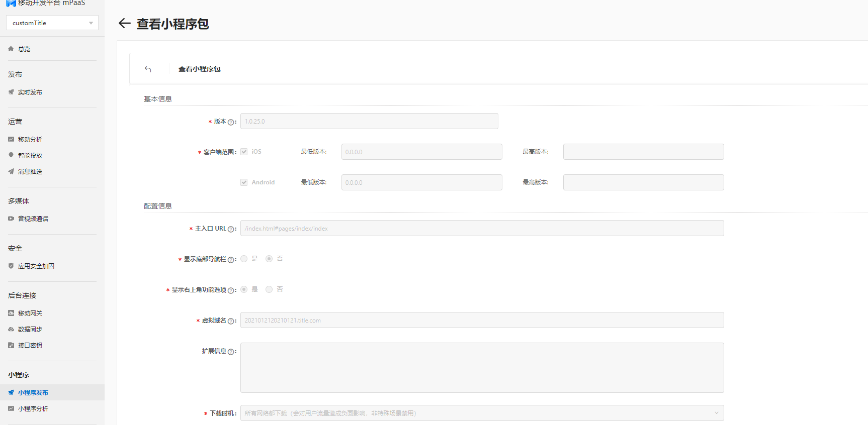Select 是 for 显示底部导航栏
The width and height of the screenshot is (868, 425).
244,259
